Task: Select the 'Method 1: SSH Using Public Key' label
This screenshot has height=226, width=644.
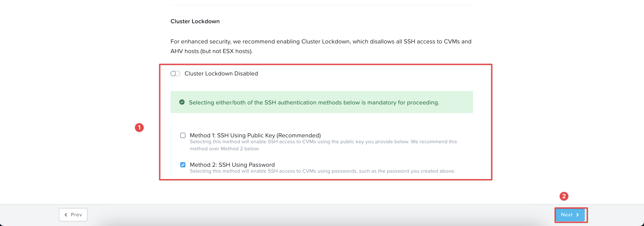Action: pyautogui.click(x=255, y=135)
